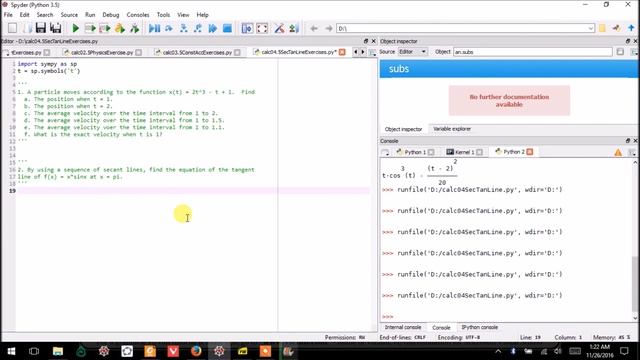Click the Save all files icon
Screen dimensions: 640x360
click(x=56, y=28)
